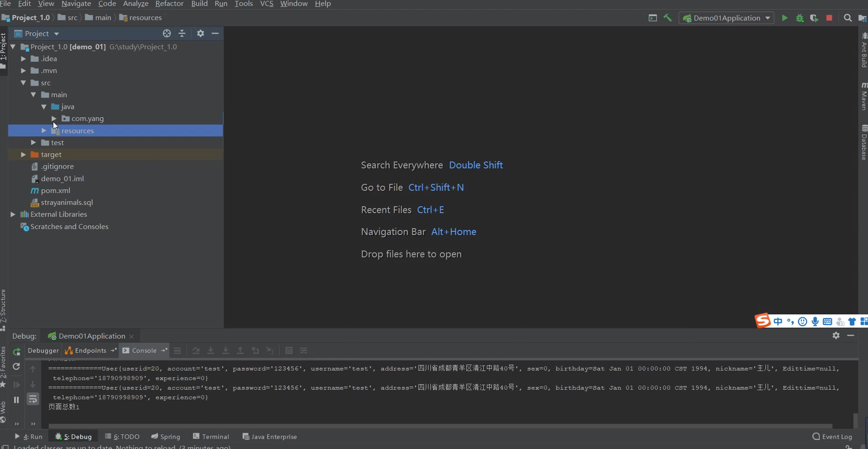This screenshot has width=868, height=449.
Task: Toggle the Sogou Chinese/English input mode
Action: (x=778, y=322)
